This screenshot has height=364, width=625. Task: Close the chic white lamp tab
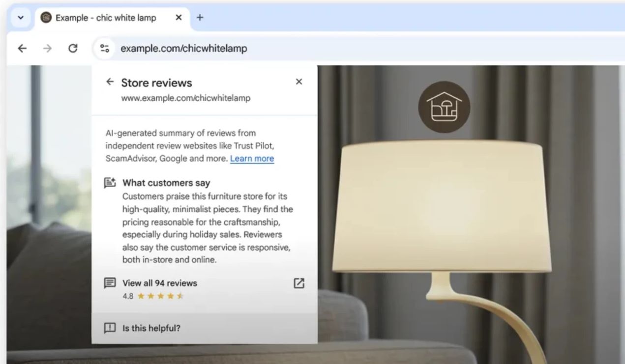tap(179, 18)
